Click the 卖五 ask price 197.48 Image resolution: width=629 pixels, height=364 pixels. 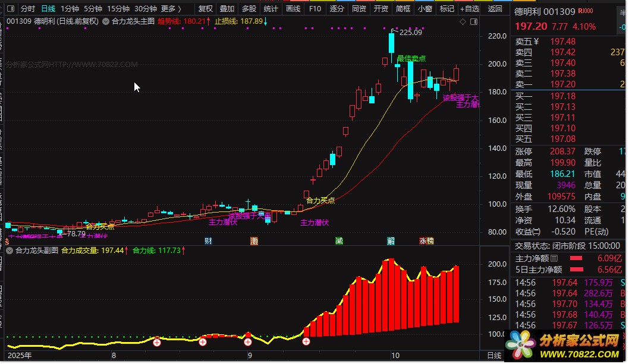coord(563,42)
